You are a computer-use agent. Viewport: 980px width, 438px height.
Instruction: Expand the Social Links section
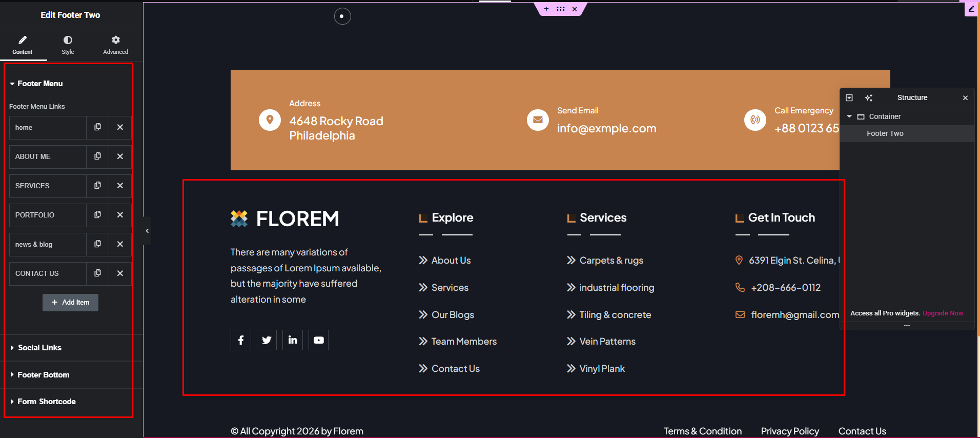click(x=39, y=348)
